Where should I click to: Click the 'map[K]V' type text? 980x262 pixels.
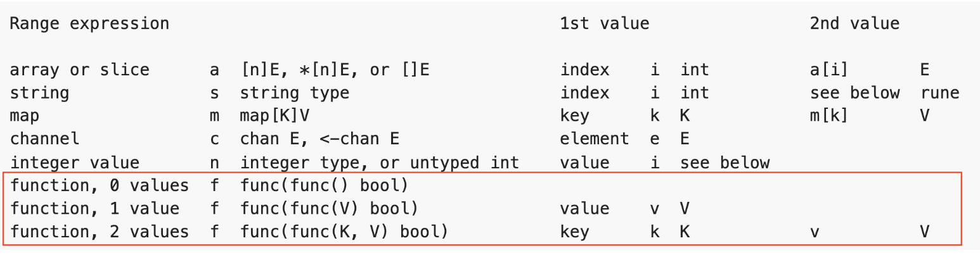[x=275, y=116]
